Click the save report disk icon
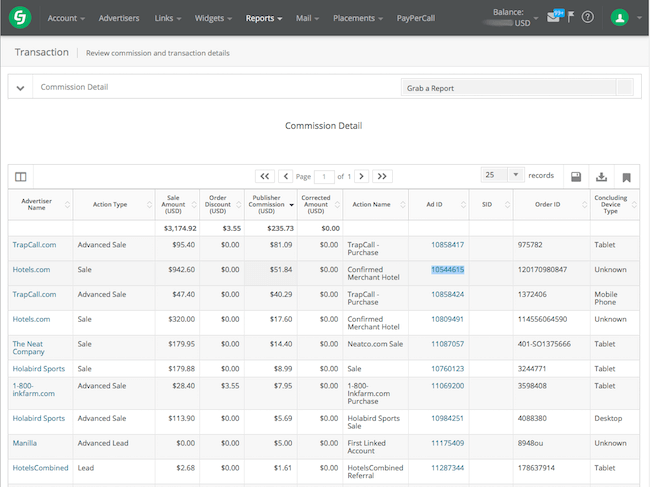 tap(576, 176)
